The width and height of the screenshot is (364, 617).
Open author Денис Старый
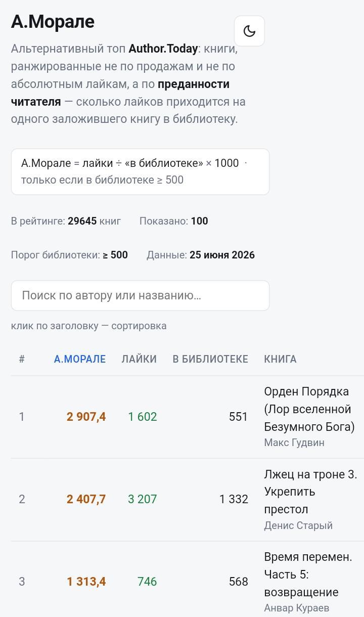coord(298,525)
